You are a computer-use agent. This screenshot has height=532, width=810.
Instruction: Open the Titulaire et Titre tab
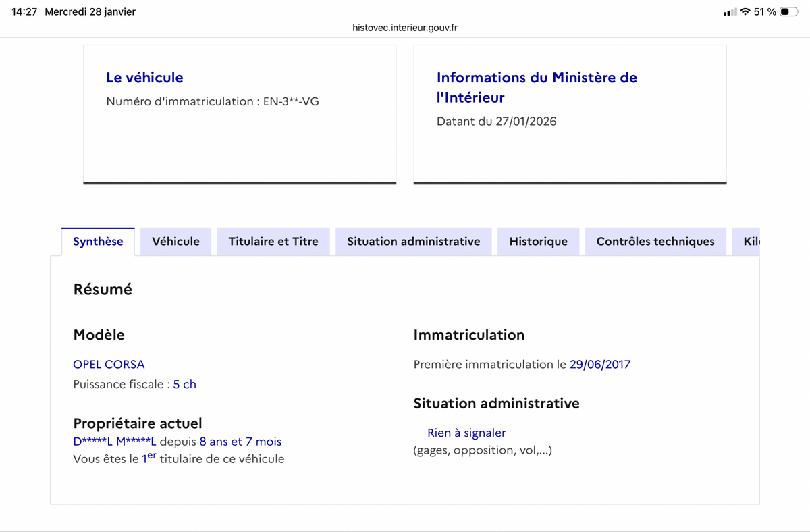pyautogui.click(x=273, y=241)
